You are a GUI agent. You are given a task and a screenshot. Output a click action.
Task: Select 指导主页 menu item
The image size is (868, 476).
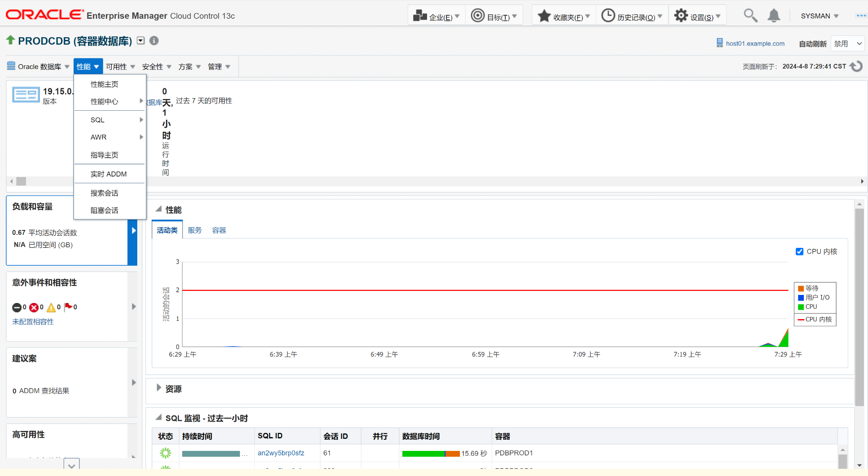[110, 155]
